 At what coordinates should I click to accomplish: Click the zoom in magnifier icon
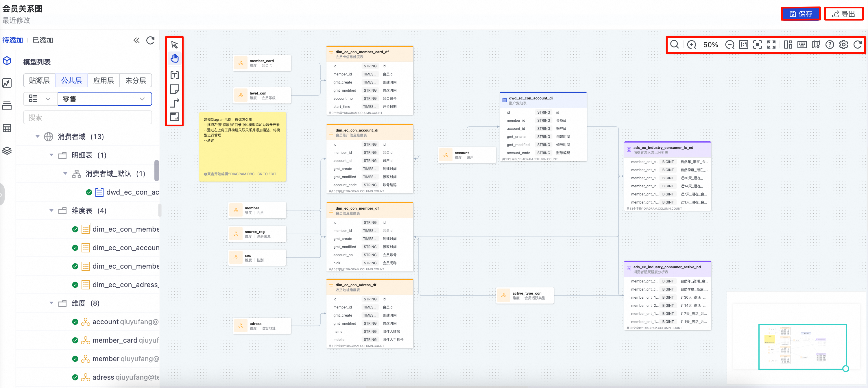(691, 45)
